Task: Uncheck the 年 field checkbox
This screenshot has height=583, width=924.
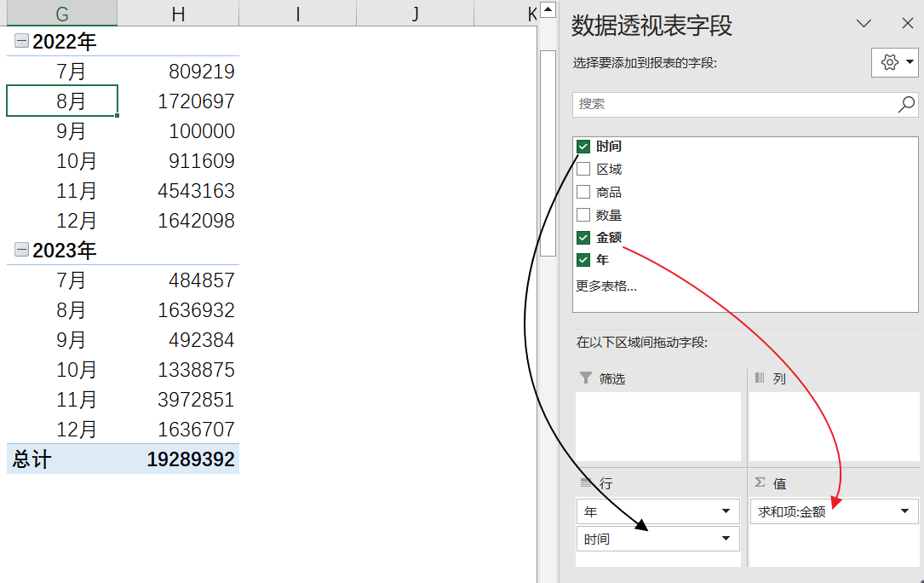Action: click(x=583, y=260)
